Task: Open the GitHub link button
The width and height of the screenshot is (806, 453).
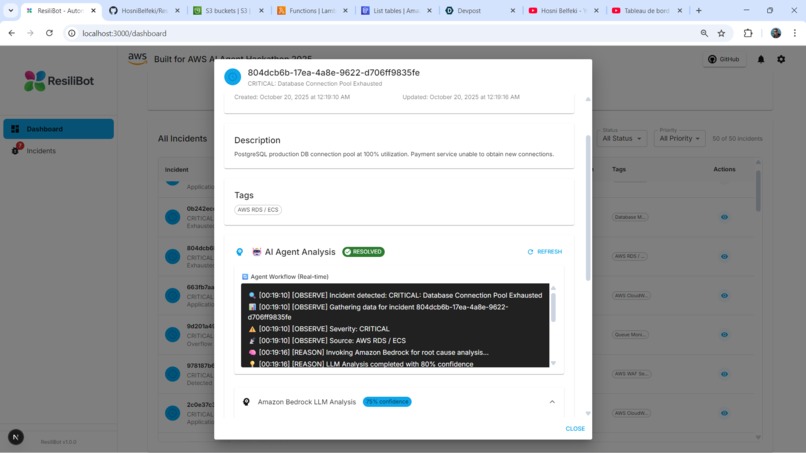Action: (x=724, y=59)
